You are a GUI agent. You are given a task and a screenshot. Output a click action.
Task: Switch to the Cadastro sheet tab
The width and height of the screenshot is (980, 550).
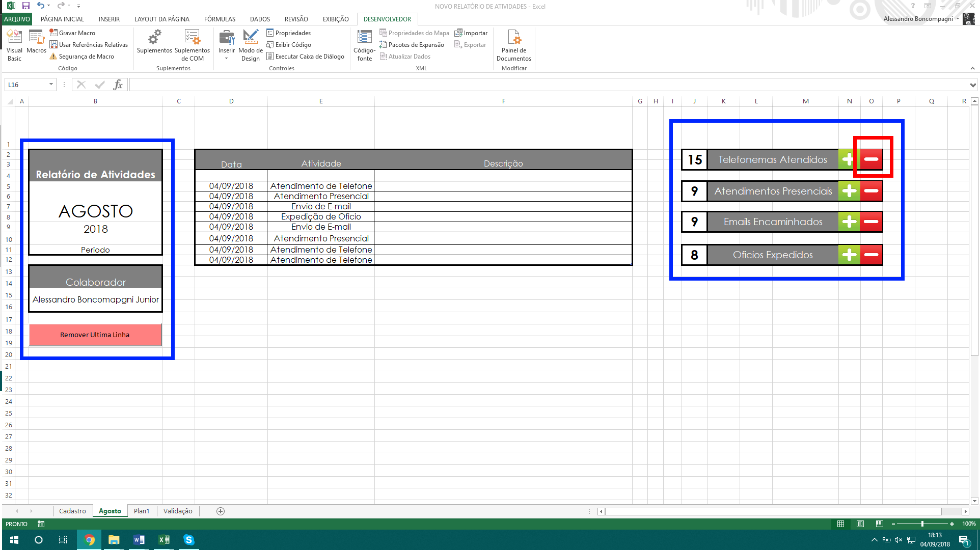click(73, 511)
